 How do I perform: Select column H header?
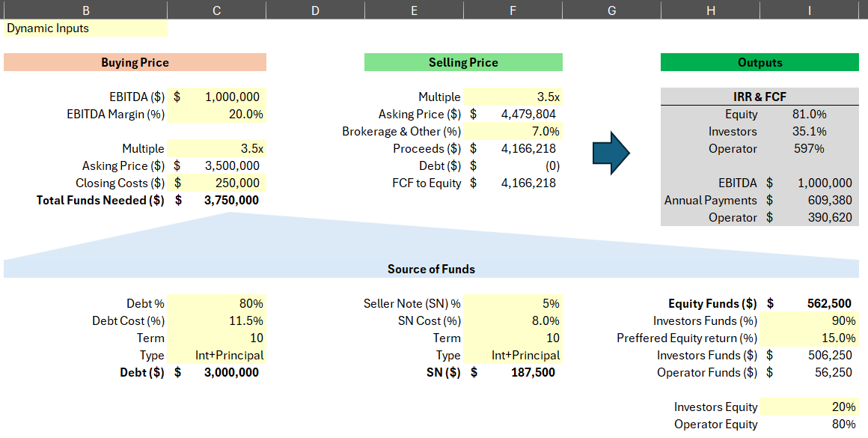(710, 10)
